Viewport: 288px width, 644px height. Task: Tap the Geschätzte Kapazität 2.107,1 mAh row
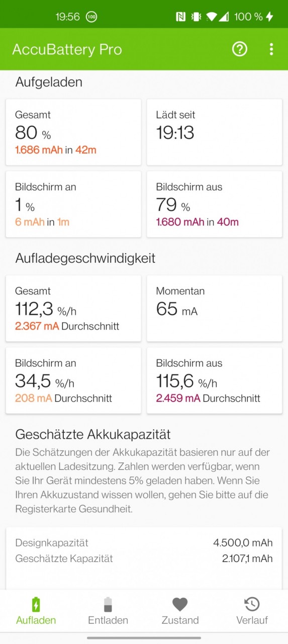[144, 558]
